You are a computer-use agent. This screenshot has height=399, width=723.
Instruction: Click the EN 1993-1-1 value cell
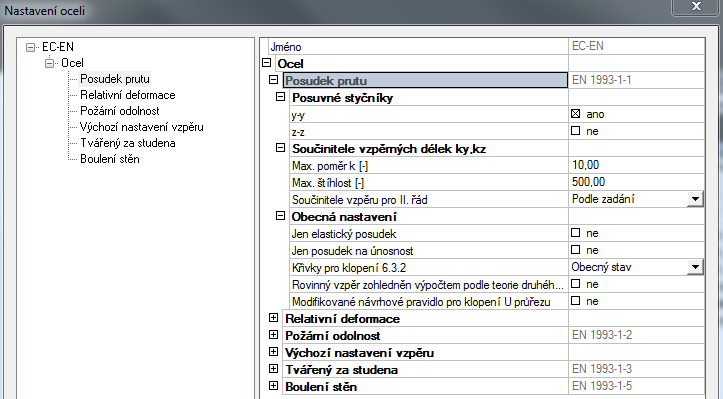click(636, 80)
